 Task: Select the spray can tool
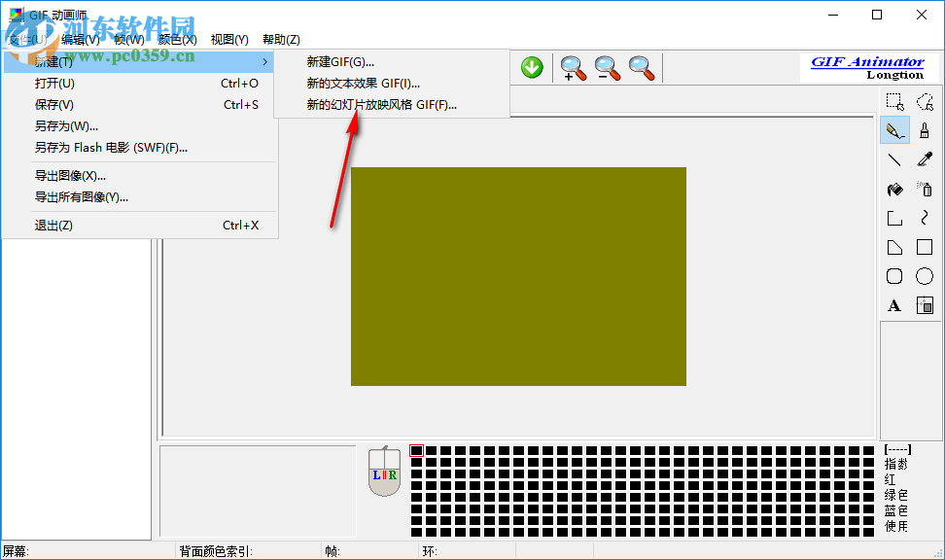pyautogui.click(x=925, y=189)
